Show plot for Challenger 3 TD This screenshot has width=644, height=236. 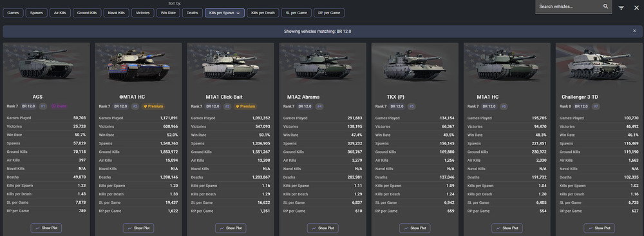pos(599,228)
